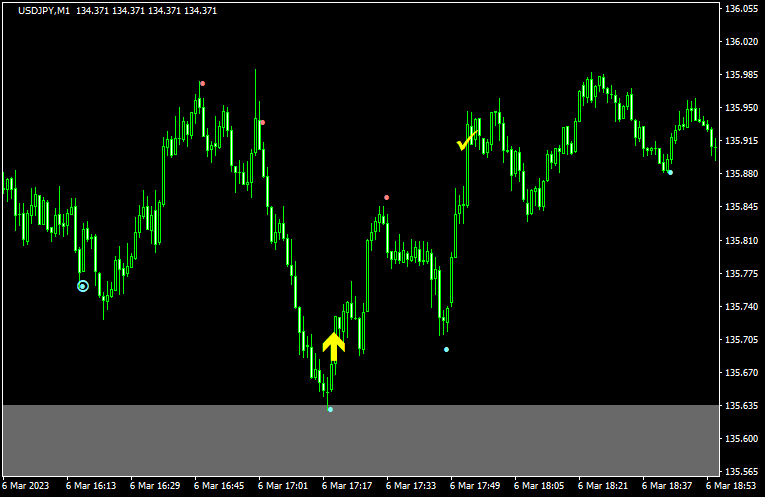This screenshot has height=497, width=765.
Task: Select cyan dot near the 18:37 low
Action: click(670, 173)
